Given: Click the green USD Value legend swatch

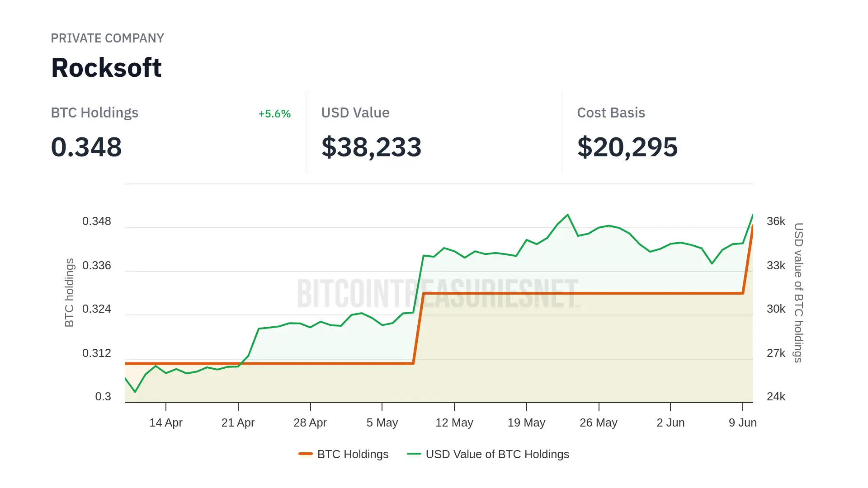Looking at the screenshot, I should [x=414, y=454].
